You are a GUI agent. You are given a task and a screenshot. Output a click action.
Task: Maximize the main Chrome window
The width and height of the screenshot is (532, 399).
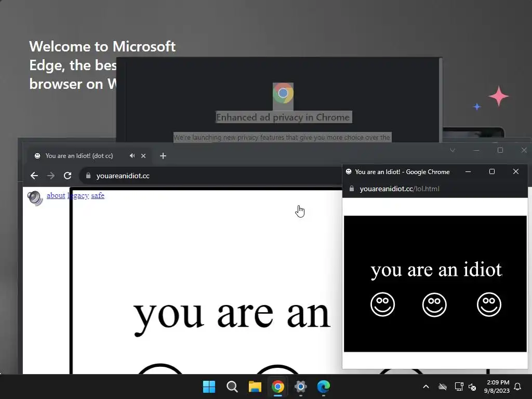(x=500, y=150)
